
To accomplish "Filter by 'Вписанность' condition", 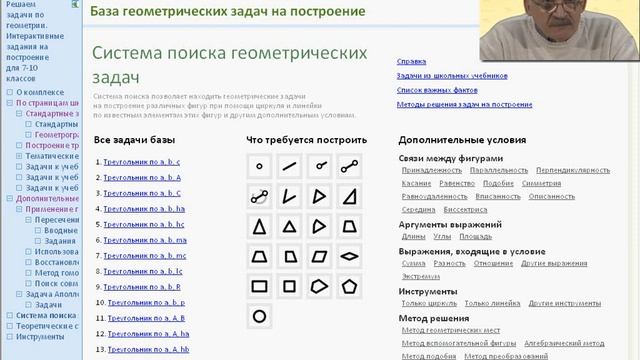I will point(498,196).
